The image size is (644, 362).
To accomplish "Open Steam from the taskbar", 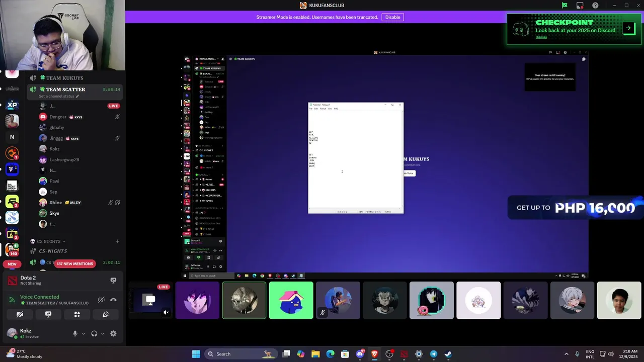I will [x=448, y=354].
